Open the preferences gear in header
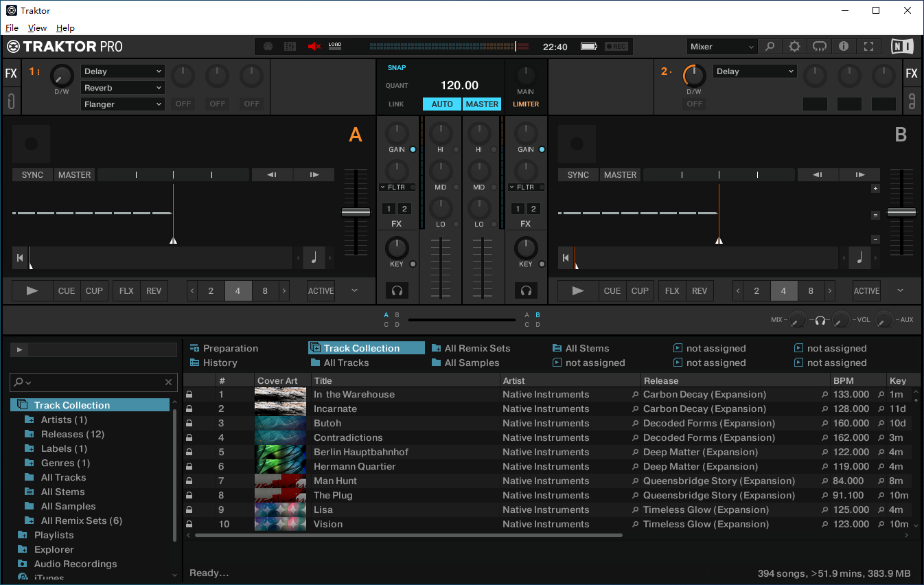924x585 pixels. pyautogui.click(x=794, y=47)
